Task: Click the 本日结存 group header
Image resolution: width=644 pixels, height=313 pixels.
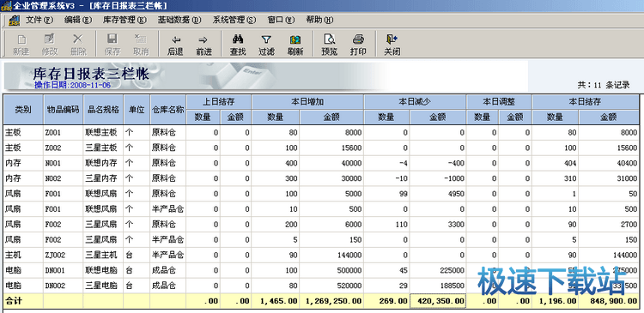Action: (586, 102)
